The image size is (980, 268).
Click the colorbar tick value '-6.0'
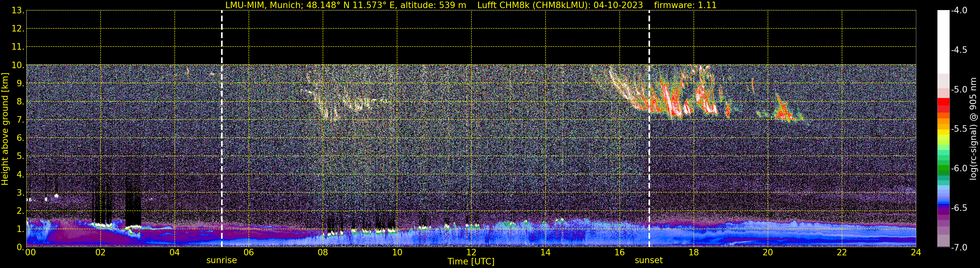pyautogui.click(x=959, y=168)
